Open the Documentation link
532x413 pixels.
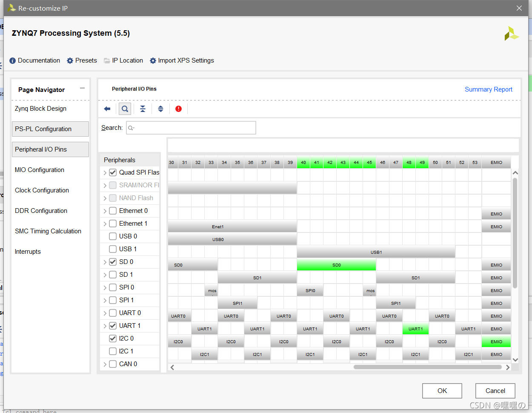point(39,60)
